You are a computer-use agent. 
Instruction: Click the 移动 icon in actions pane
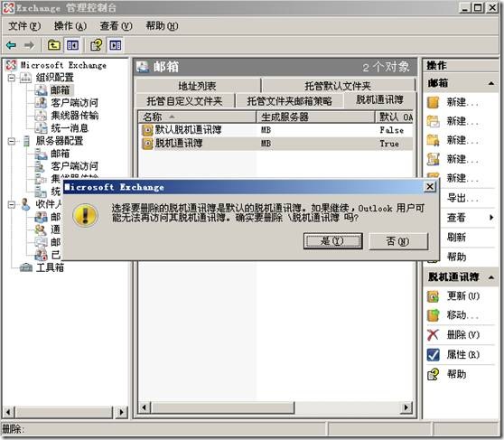pos(433,315)
